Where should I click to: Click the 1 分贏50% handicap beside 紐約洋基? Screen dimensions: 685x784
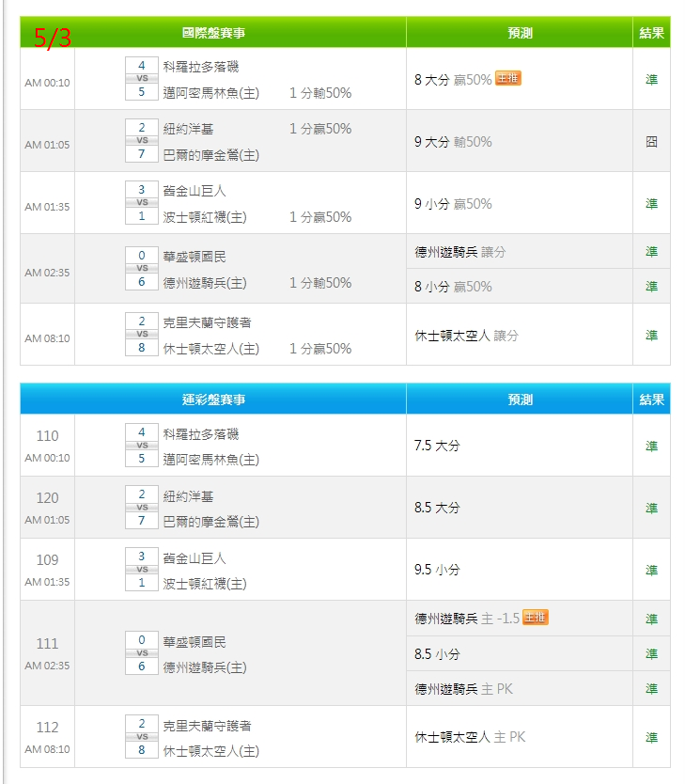click(320, 129)
